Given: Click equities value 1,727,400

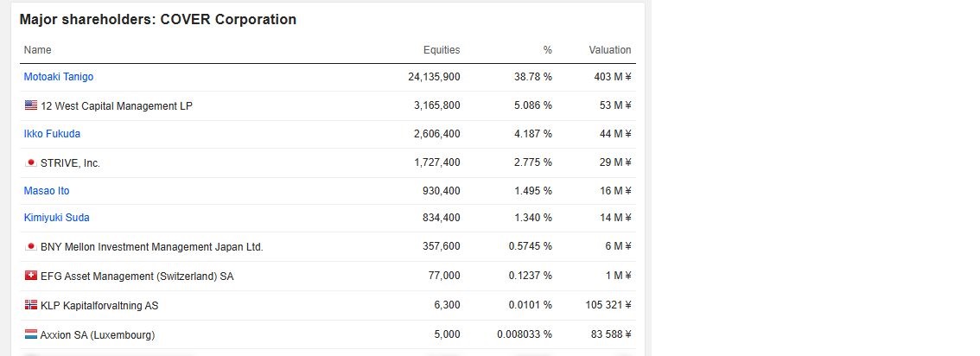Looking at the screenshot, I should coord(437,162).
